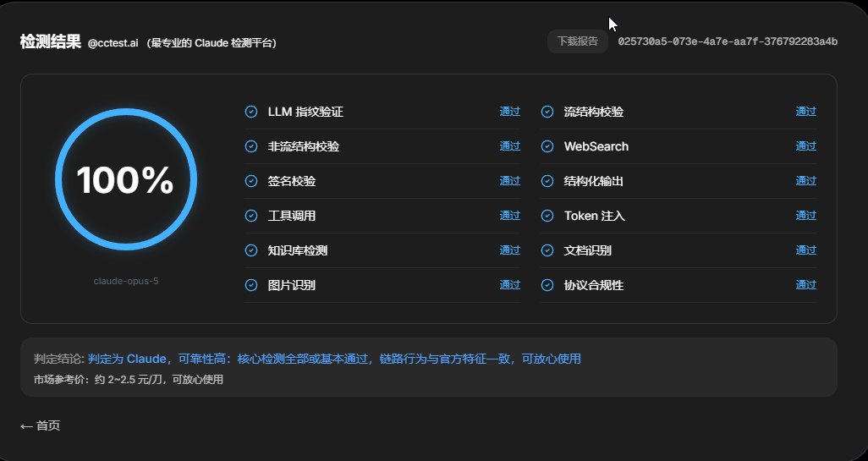Click the report ID 025730a5-073e-4a7e-aa7f-376792283a4b
The image size is (868, 461).
[728, 42]
